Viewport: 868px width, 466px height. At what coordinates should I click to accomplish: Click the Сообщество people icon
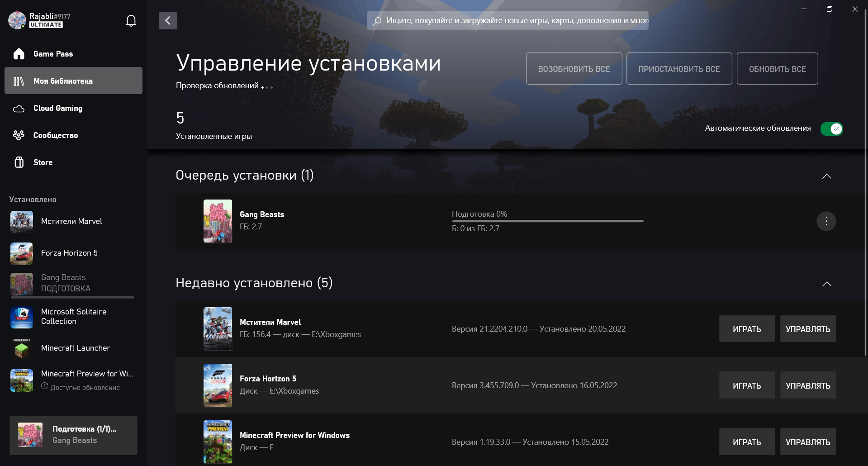(x=19, y=135)
